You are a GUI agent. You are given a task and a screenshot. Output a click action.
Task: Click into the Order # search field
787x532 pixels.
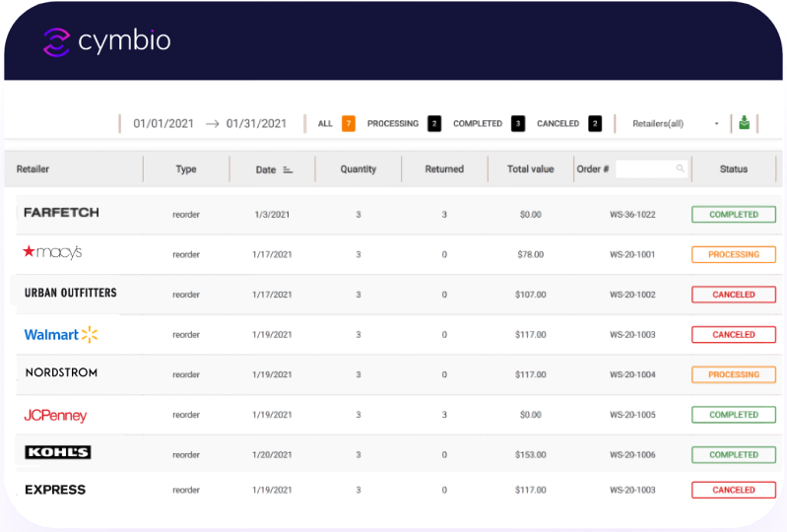(645, 169)
